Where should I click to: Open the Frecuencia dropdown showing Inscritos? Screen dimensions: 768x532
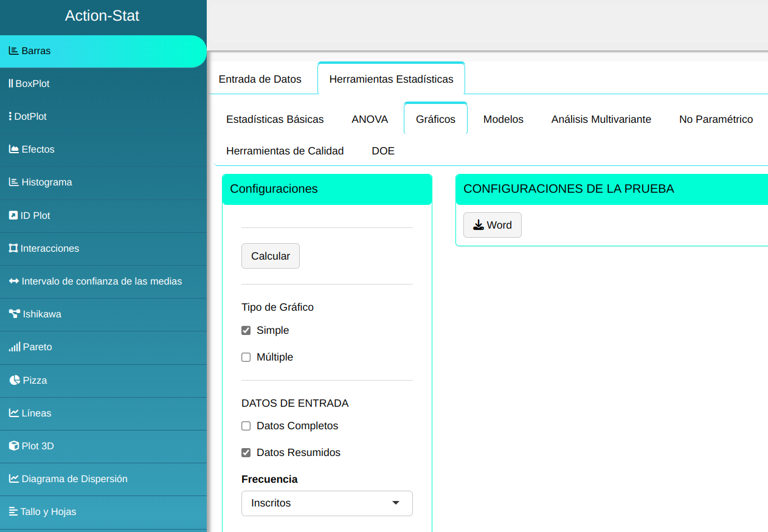click(x=327, y=503)
